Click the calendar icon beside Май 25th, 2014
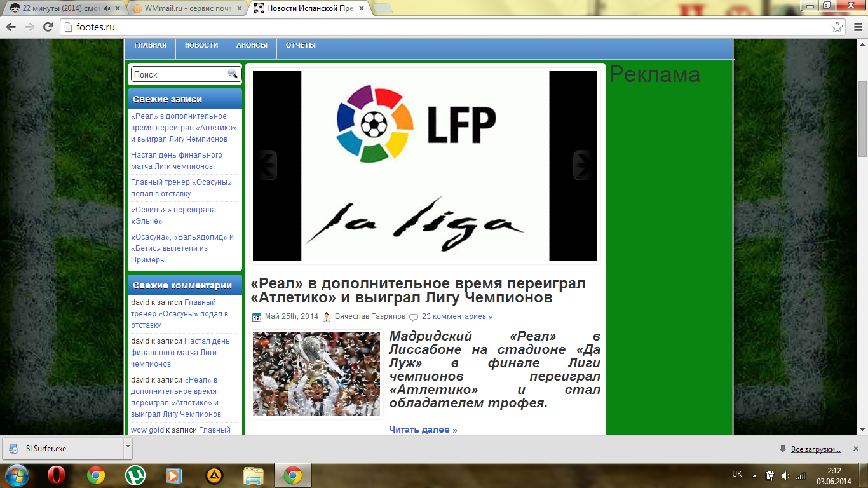The image size is (868, 488). [257, 317]
